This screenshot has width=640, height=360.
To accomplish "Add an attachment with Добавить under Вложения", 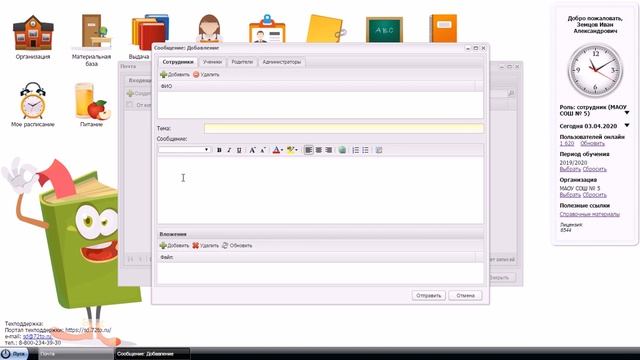I will pos(174,245).
